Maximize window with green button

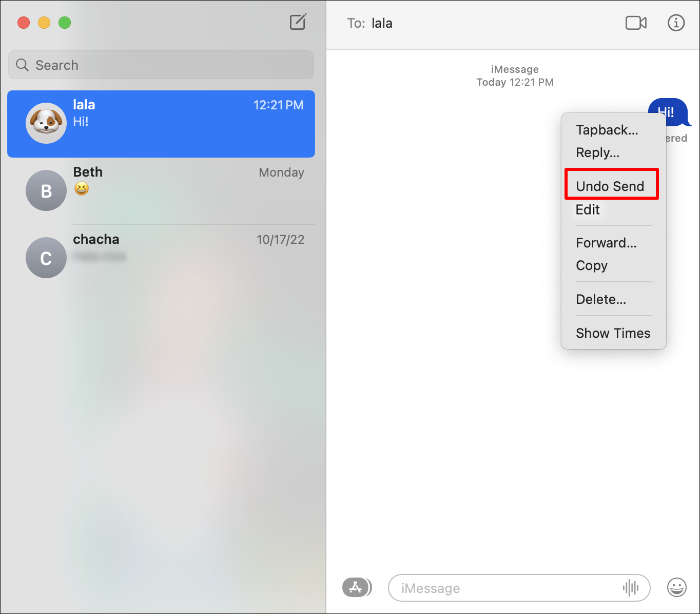pyautogui.click(x=65, y=23)
